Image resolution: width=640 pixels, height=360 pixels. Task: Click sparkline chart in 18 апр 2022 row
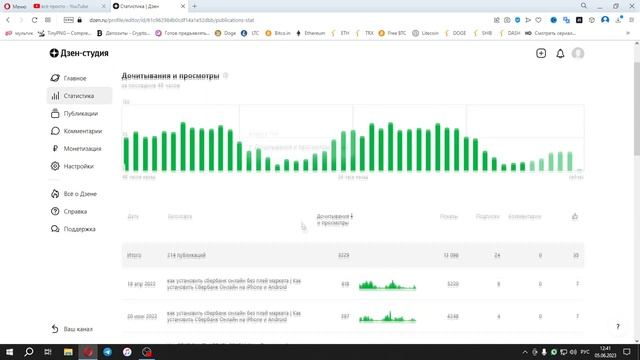tap(387, 284)
